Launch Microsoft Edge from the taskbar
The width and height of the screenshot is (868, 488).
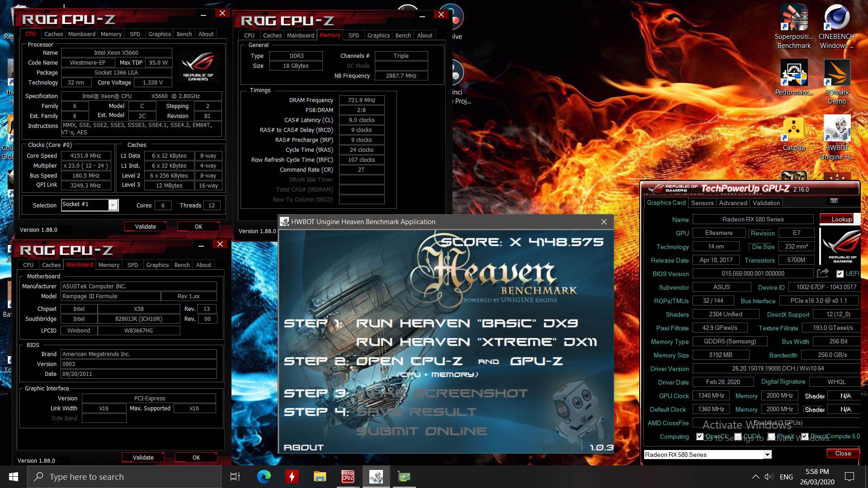pos(264,477)
